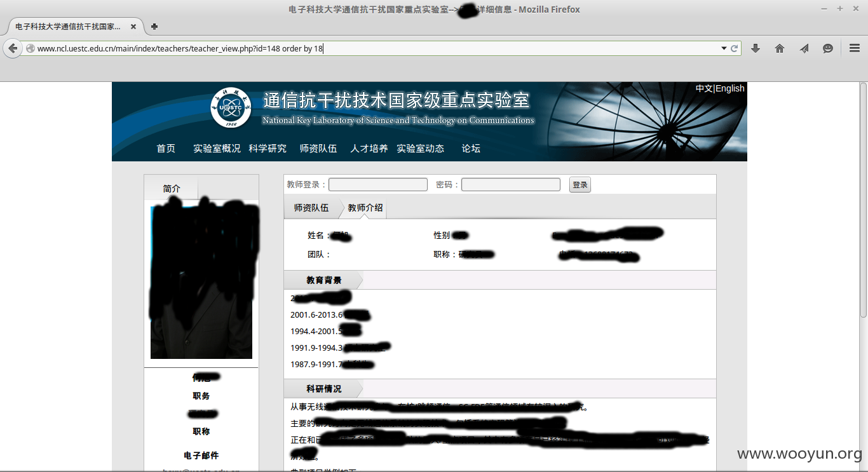Click the smiley chat icon in toolbar

(x=828, y=48)
